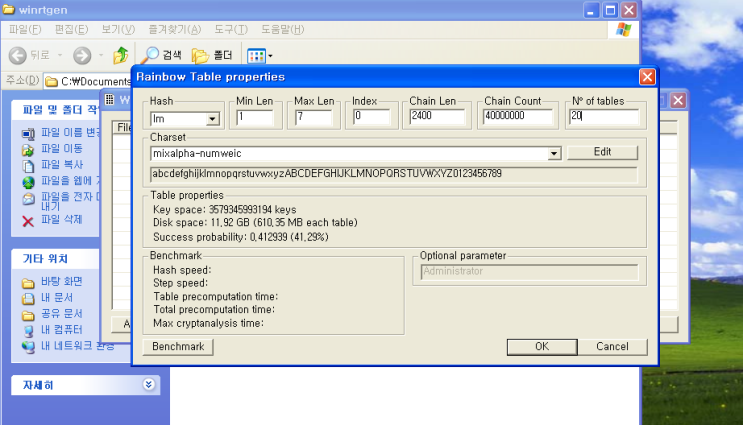The height and width of the screenshot is (425, 743).
Task: Open Tools (도구) menu in Explorer
Action: [231, 29]
